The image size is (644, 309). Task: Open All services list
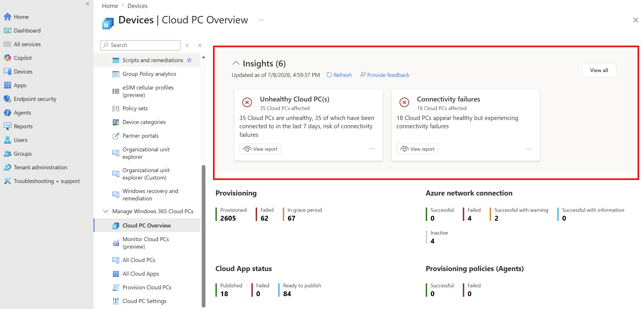pyautogui.click(x=22, y=44)
